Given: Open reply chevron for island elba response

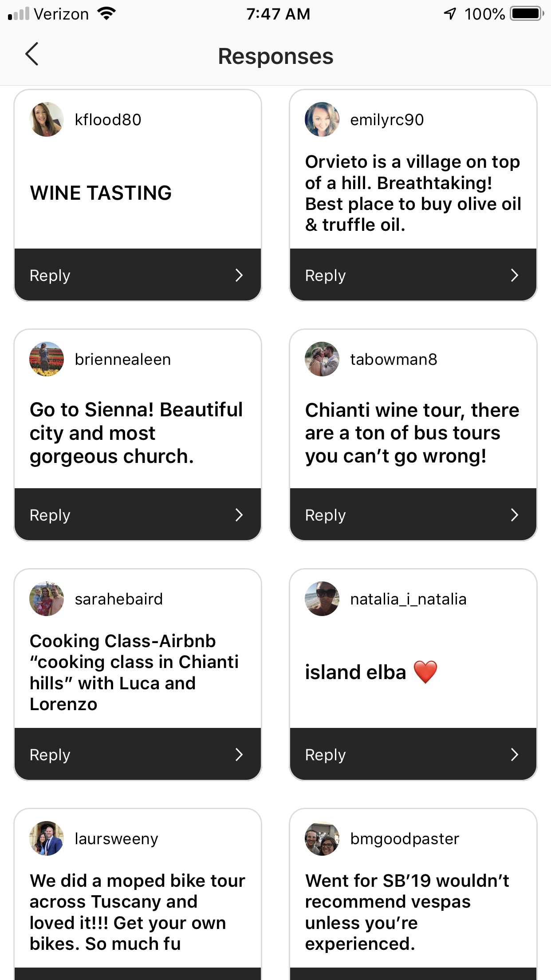Looking at the screenshot, I should [x=515, y=755].
